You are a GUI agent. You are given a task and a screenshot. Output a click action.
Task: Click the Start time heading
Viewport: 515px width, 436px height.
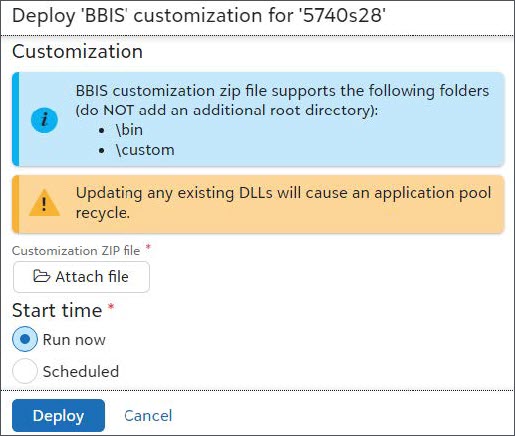[x=57, y=310]
